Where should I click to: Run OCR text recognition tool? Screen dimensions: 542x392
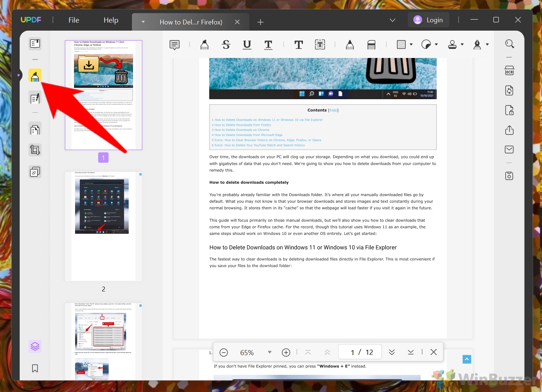[x=510, y=70]
